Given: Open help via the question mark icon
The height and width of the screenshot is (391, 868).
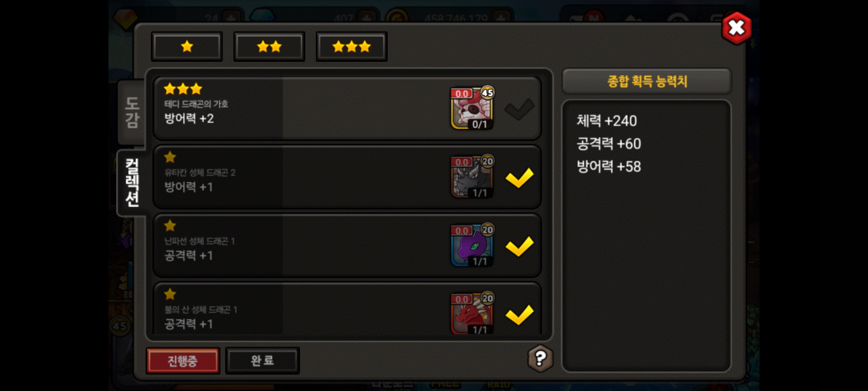Looking at the screenshot, I should (x=540, y=358).
